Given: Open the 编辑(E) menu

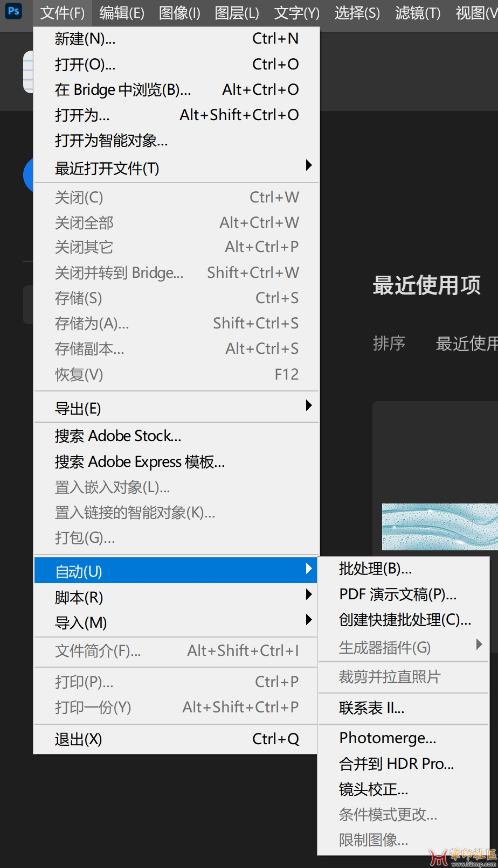Looking at the screenshot, I should (122, 13).
